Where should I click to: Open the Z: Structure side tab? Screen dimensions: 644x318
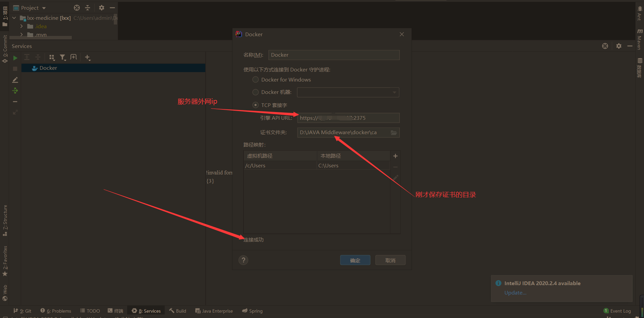(x=5, y=220)
